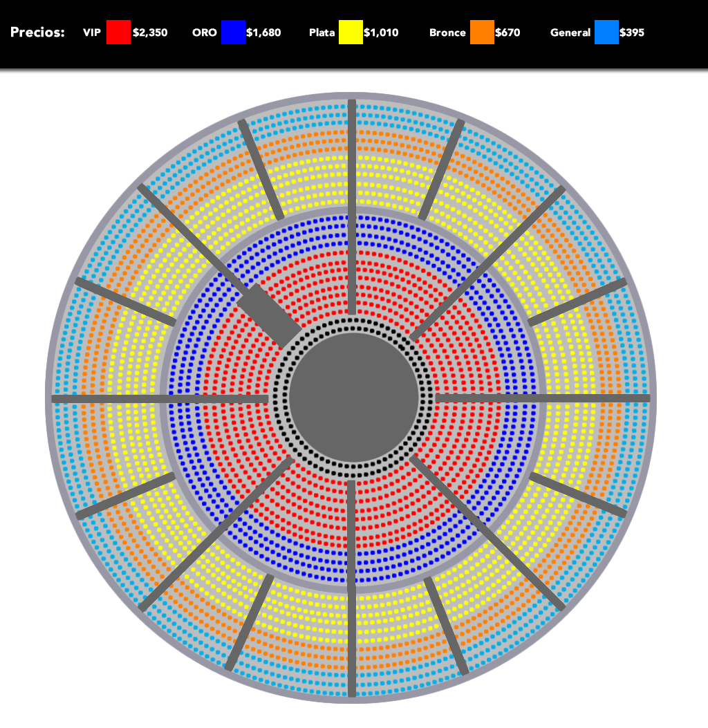
Task: Click the General label in legend
Action: [570, 32]
